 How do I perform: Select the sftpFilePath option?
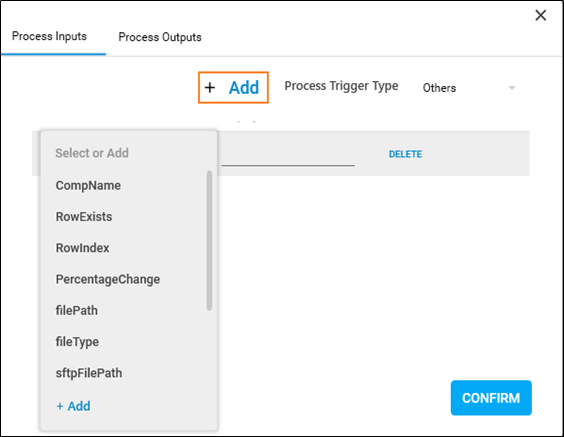pos(88,373)
